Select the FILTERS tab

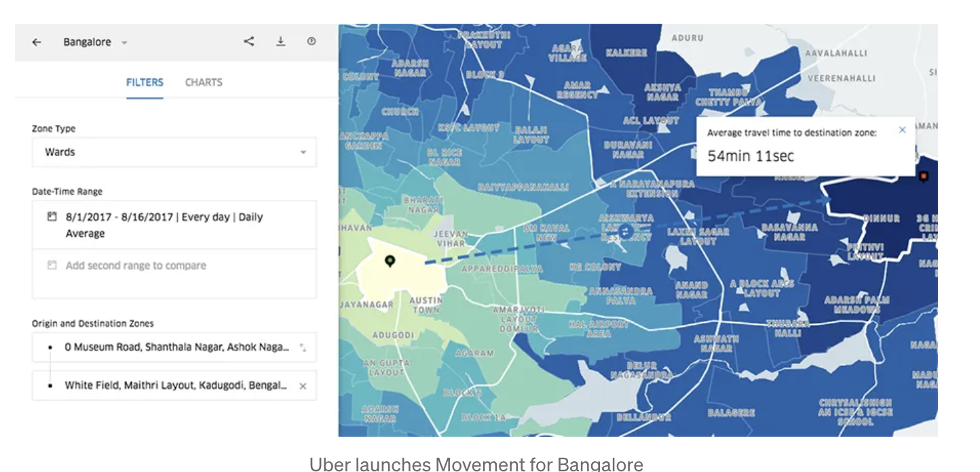145,82
